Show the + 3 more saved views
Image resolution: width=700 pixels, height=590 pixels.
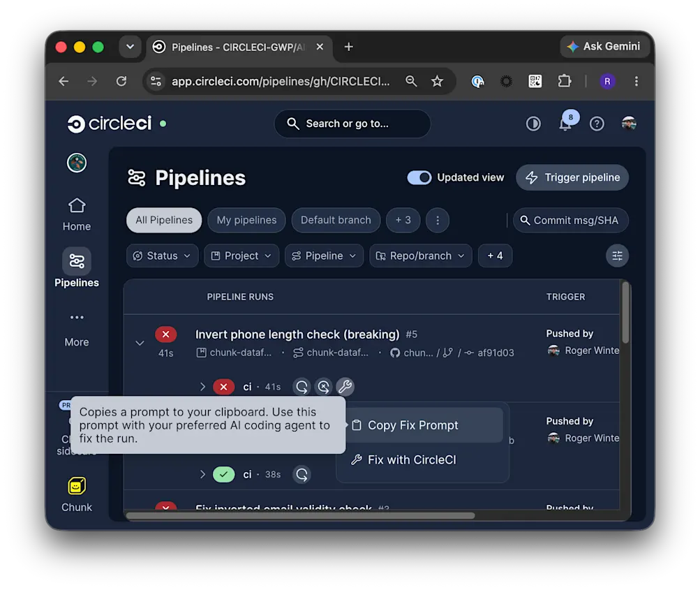tap(403, 220)
